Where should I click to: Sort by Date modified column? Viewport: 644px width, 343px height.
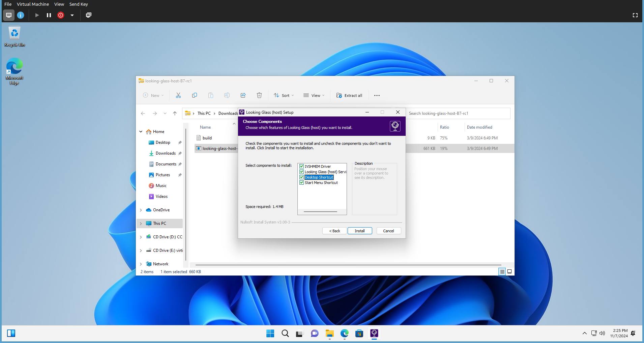pos(479,127)
